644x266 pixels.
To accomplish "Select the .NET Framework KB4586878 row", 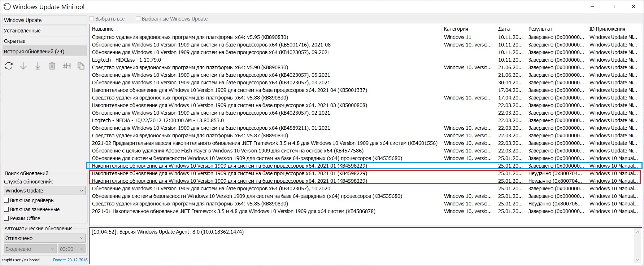I will tap(365, 211).
